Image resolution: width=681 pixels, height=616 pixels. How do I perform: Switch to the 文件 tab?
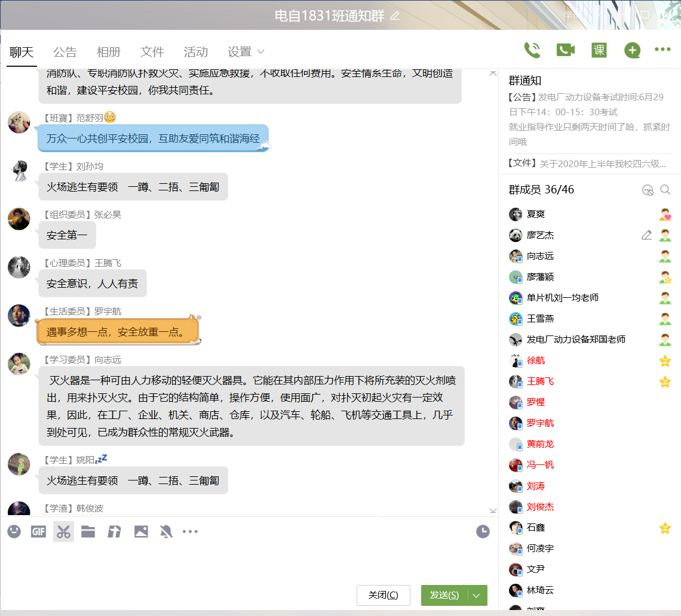[152, 52]
